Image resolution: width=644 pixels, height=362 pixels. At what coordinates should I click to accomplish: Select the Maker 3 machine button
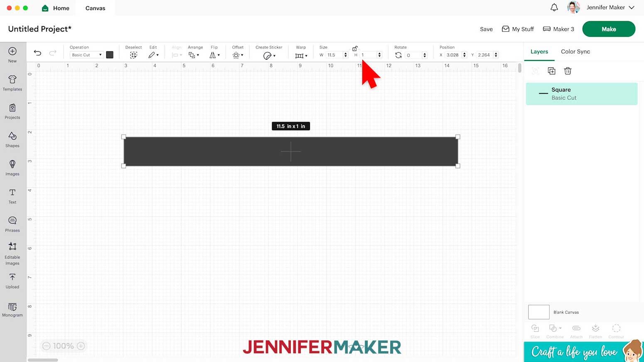(558, 29)
